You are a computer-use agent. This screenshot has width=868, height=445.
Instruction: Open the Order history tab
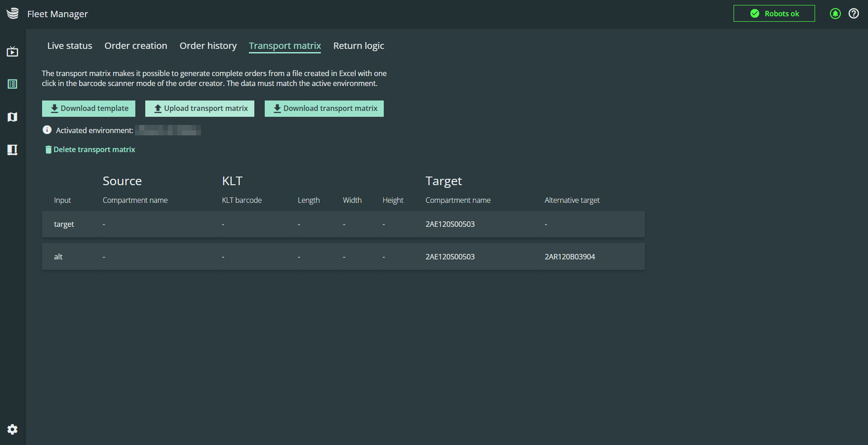pyautogui.click(x=208, y=46)
